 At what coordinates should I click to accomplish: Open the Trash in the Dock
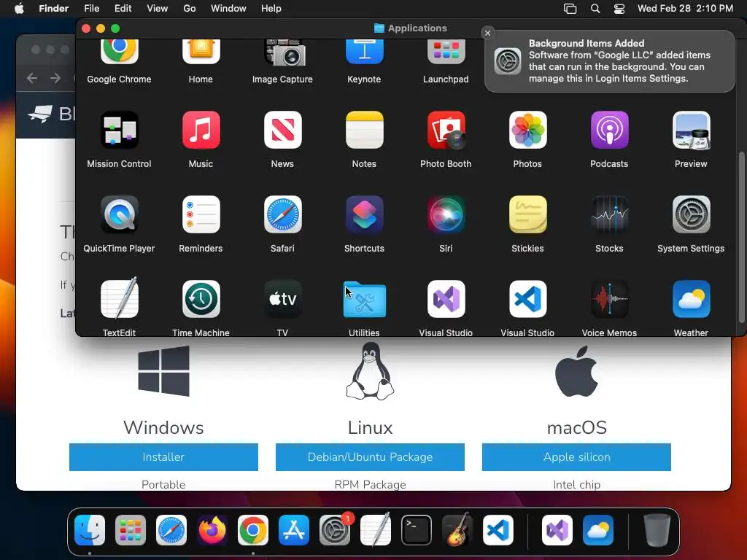point(657,530)
